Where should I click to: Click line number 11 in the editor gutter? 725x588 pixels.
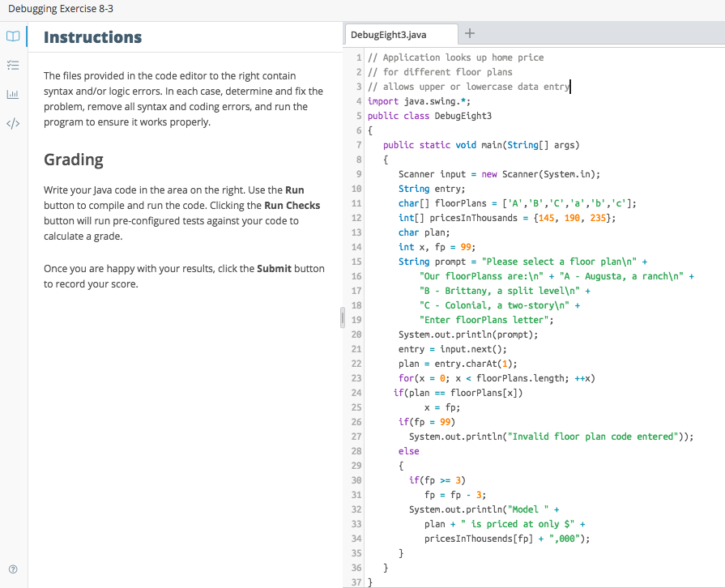click(x=356, y=202)
